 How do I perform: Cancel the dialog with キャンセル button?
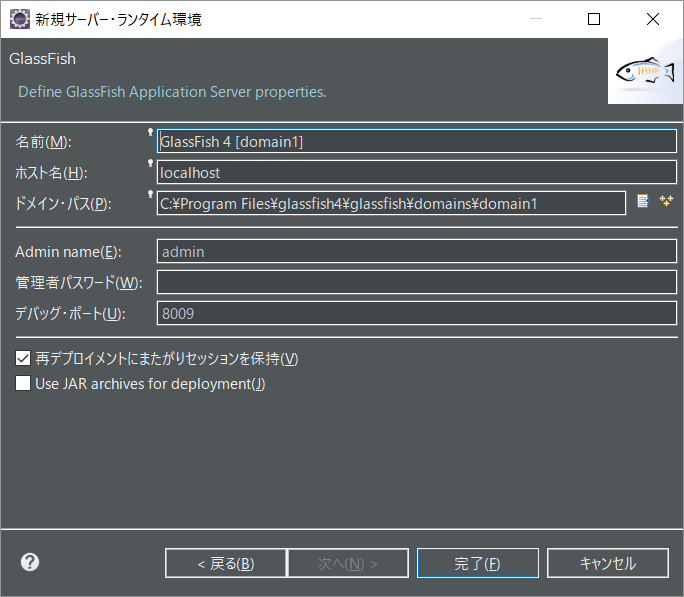point(608,563)
